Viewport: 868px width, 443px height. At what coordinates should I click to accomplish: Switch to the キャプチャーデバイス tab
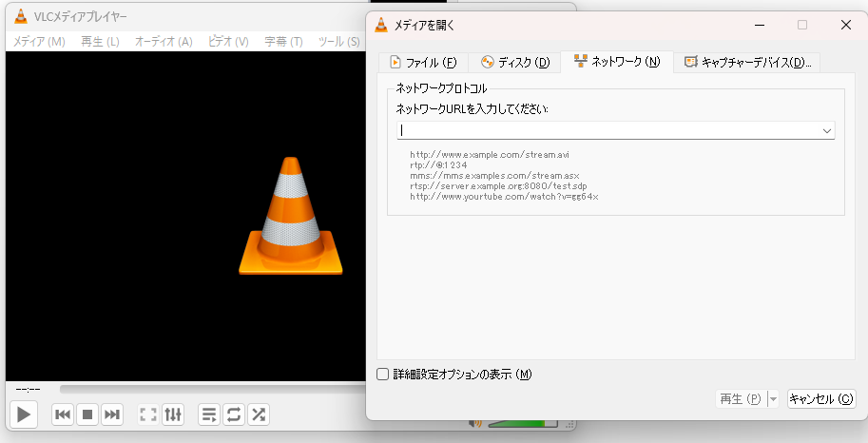[x=747, y=63]
